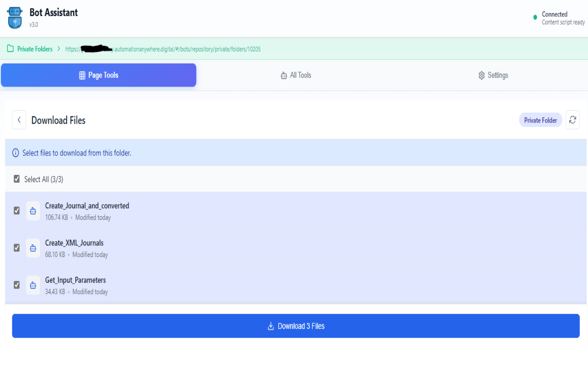Viewport: 588px width, 368px height.
Task: Click the breadcrumb chevron after Private Folders
Action: click(x=59, y=49)
